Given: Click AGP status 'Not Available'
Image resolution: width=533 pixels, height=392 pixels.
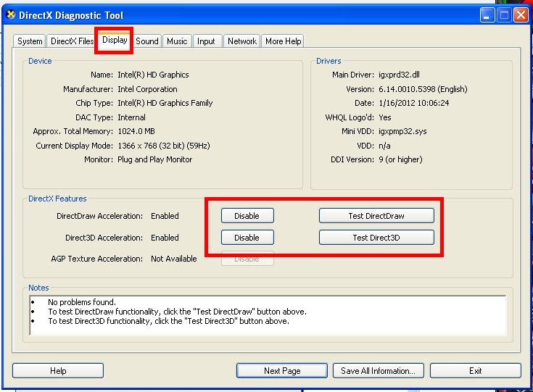Looking at the screenshot, I should [174, 259].
